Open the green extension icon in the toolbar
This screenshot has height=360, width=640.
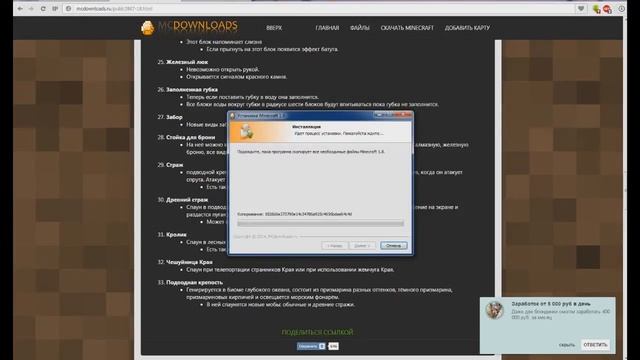596,9
